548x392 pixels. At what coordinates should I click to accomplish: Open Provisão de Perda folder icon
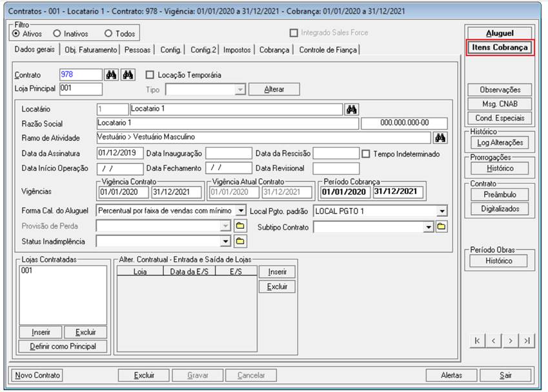click(x=240, y=226)
